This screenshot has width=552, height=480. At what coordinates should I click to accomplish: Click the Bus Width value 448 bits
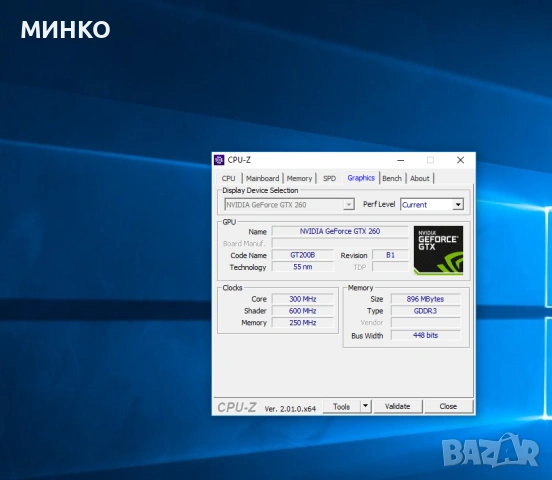(425, 335)
